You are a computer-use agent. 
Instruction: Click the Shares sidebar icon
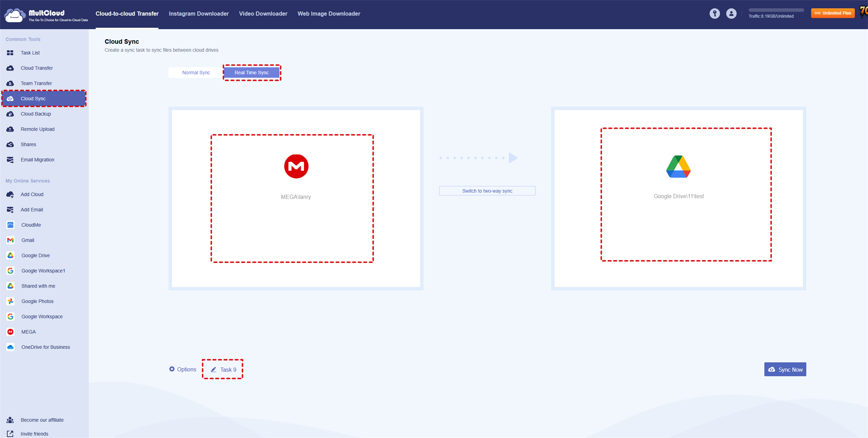pos(10,144)
